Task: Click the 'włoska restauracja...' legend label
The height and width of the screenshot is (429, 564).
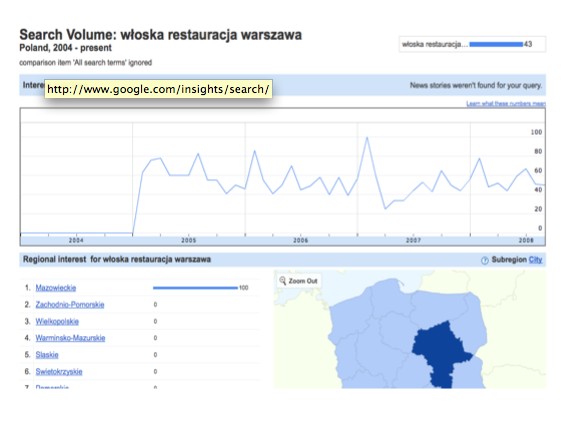Action: (435, 44)
